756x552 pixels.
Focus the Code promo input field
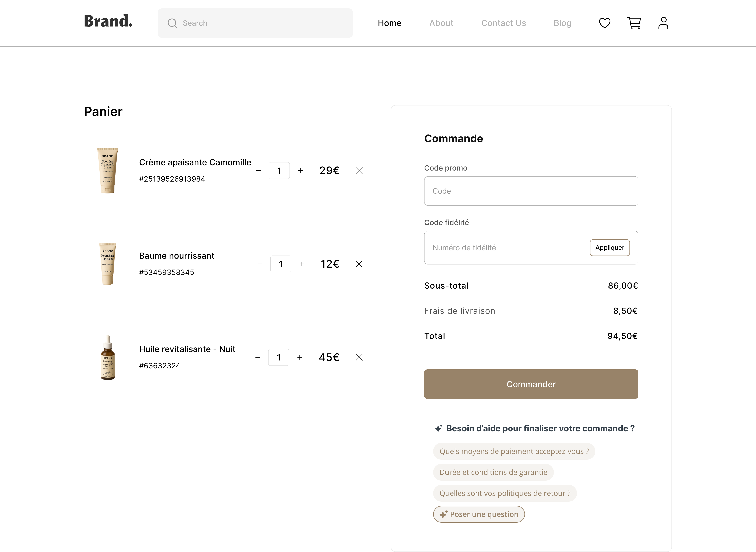click(x=531, y=191)
